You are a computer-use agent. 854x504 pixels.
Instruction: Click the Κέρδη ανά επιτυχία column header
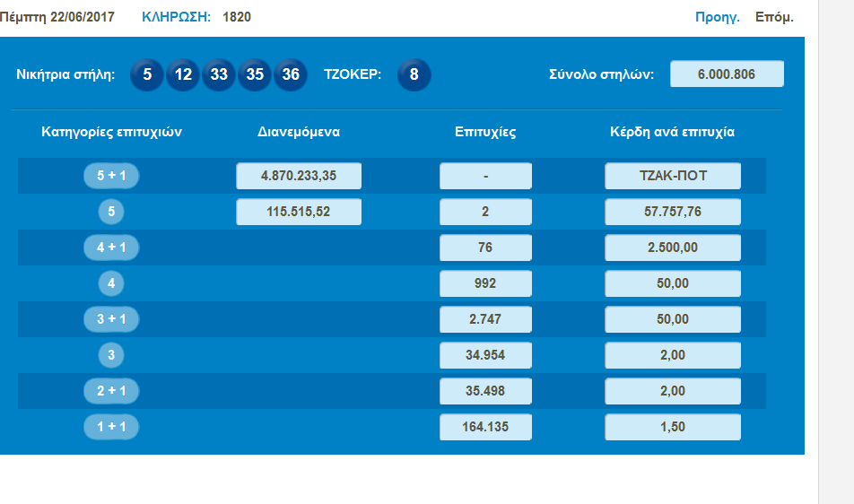point(672,132)
